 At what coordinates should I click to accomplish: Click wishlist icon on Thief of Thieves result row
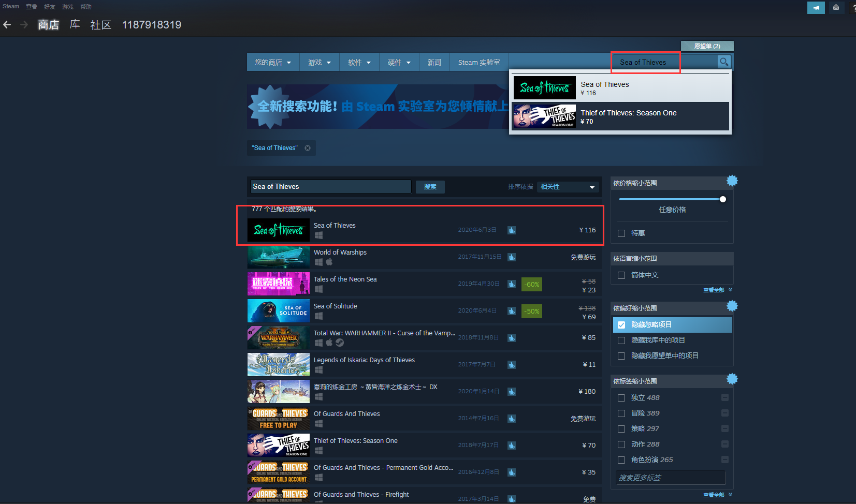pos(512,446)
